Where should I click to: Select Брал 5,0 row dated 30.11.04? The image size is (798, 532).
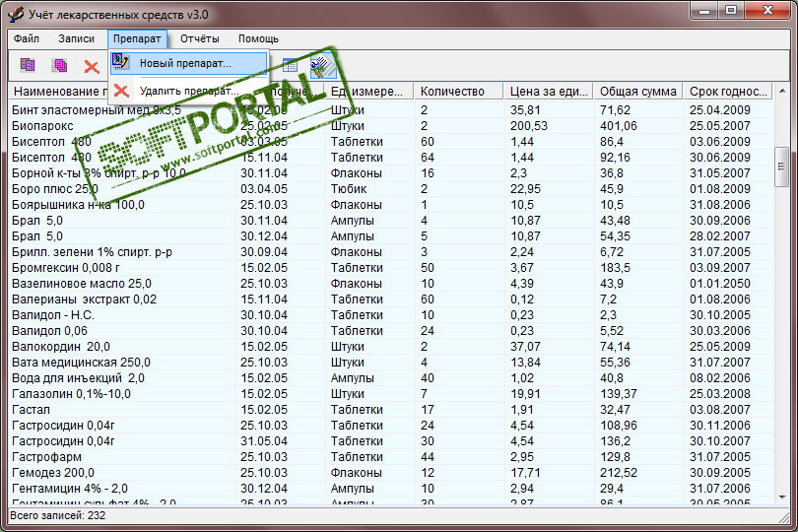[x=391, y=221]
